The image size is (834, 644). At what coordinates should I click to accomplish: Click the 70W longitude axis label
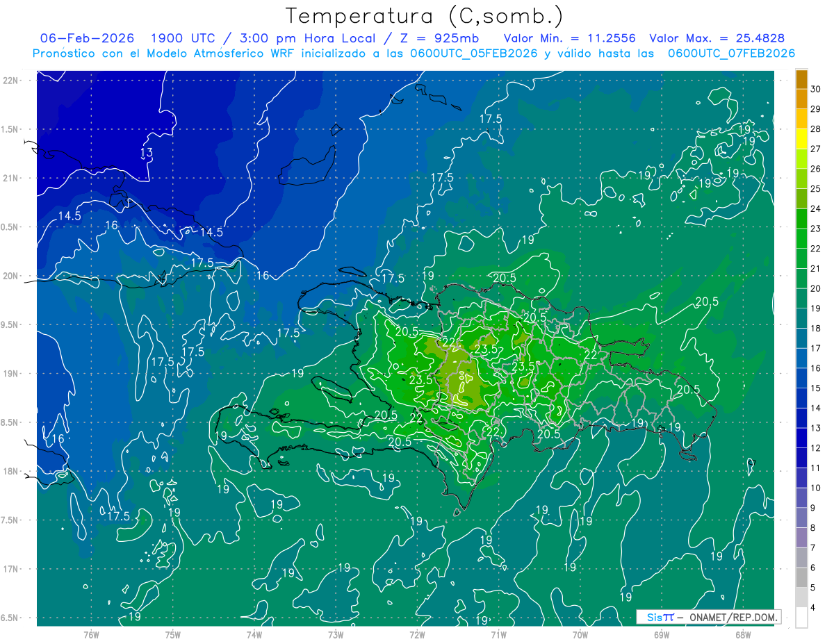tap(580, 635)
